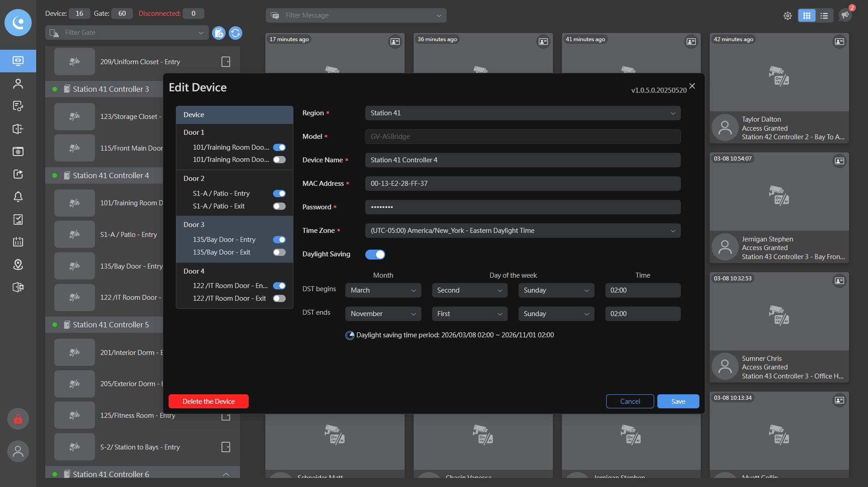Open the map location icon in sidebar
The image size is (868, 487).
18,265
